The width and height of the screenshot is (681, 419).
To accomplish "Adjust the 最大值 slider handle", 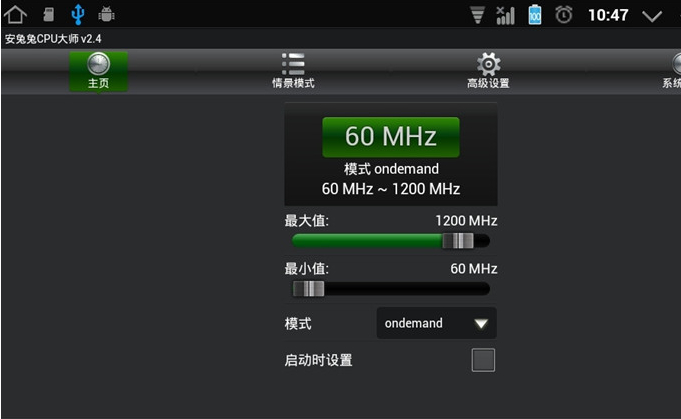I will tap(458, 241).
